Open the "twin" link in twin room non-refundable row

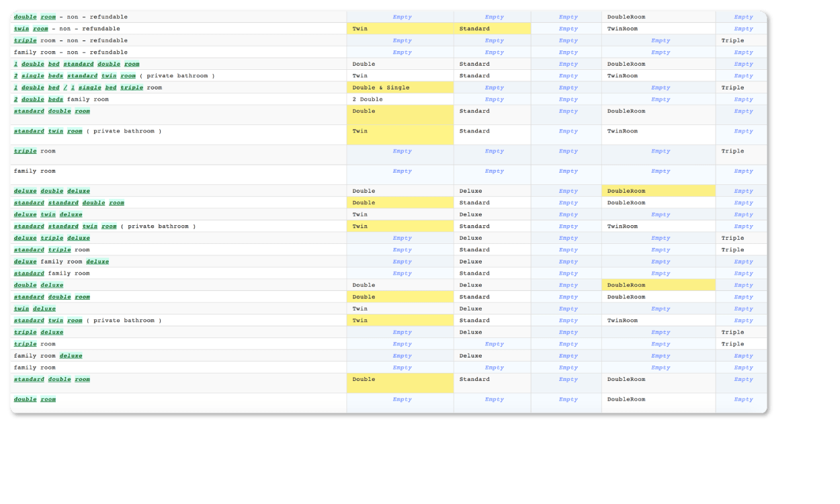(x=22, y=29)
